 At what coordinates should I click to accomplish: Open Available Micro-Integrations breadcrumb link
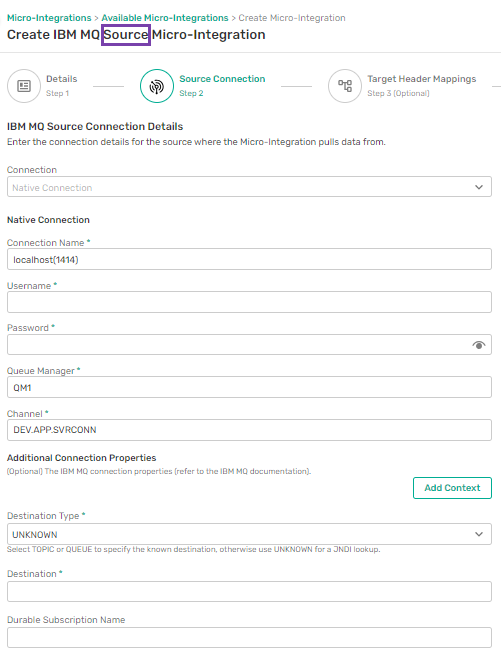165,18
